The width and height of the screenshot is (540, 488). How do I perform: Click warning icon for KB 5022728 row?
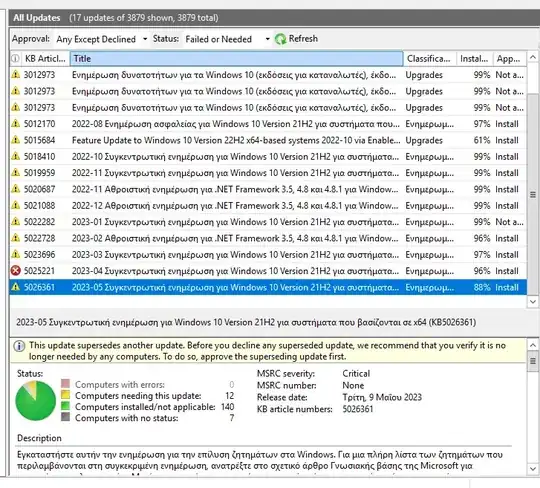(x=15, y=238)
